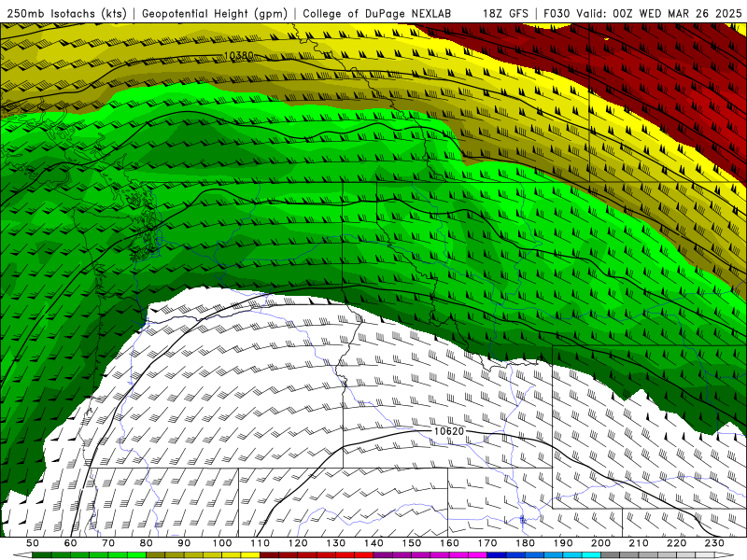This screenshot has height=560, width=747.
Task: Click the 200 value on the color scale
Action: click(x=601, y=543)
